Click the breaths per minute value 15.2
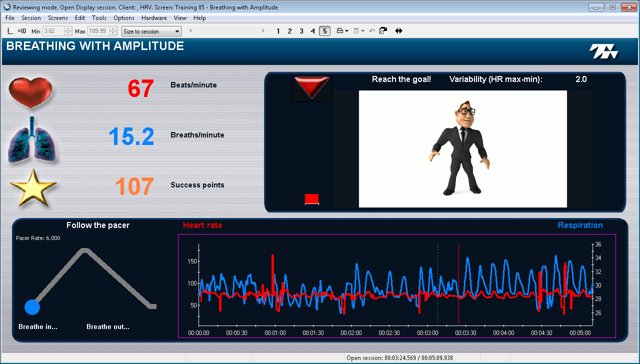This screenshot has width=640, height=364. tap(131, 136)
